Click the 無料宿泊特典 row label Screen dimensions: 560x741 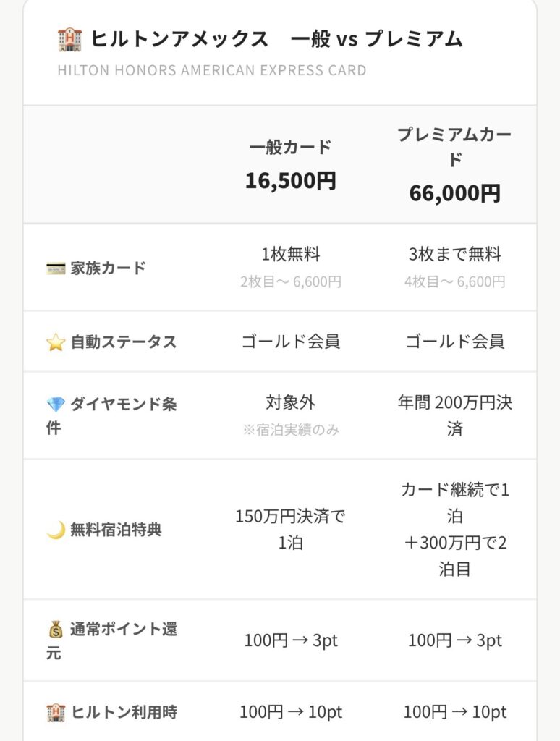pyautogui.click(x=116, y=530)
